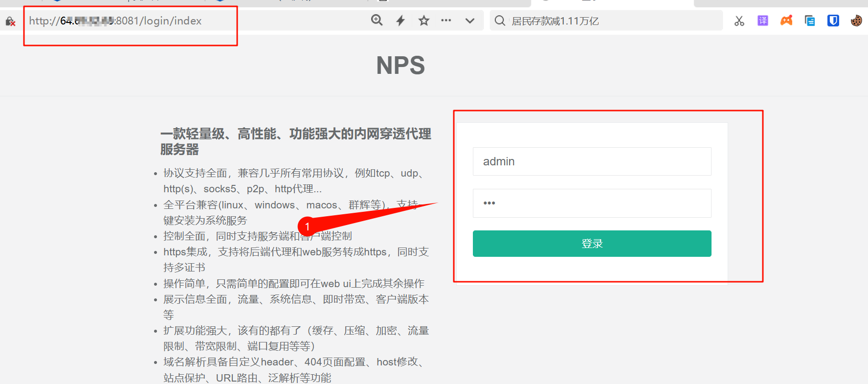Click the URL address bar field

tap(196, 21)
